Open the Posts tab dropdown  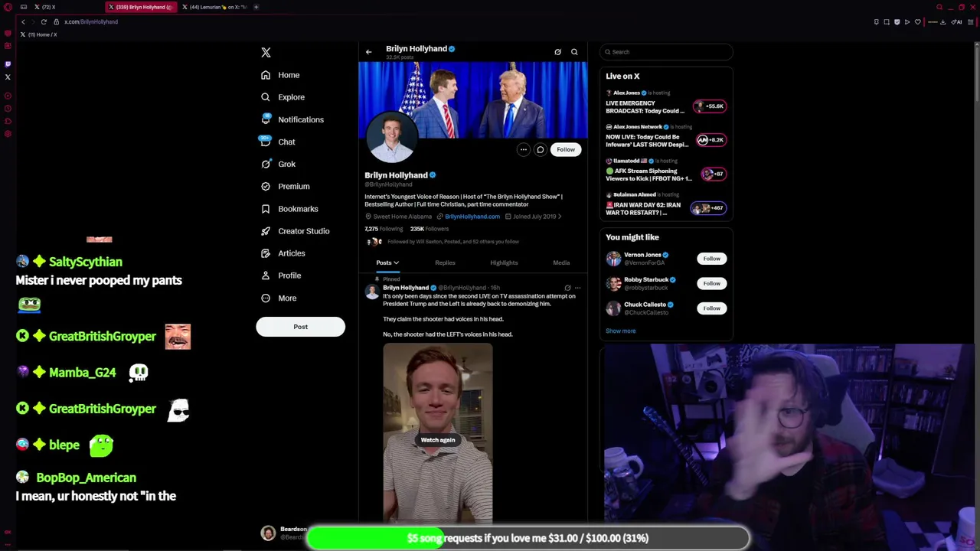(x=387, y=262)
